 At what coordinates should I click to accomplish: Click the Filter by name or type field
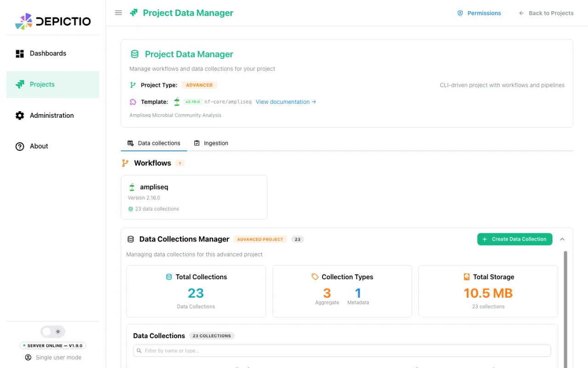(342, 351)
